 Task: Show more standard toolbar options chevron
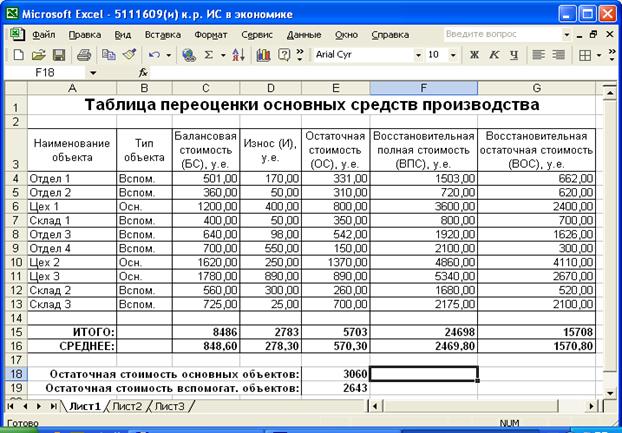[x=300, y=55]
